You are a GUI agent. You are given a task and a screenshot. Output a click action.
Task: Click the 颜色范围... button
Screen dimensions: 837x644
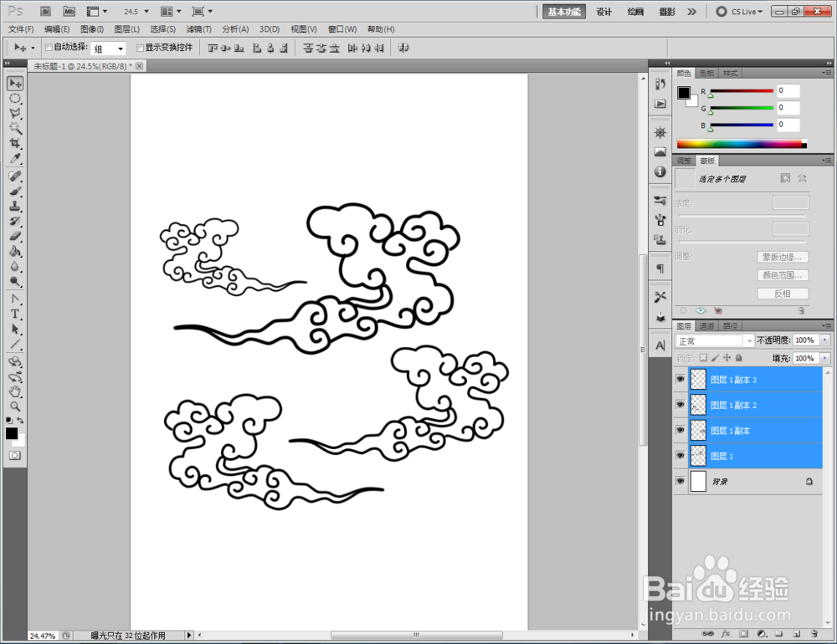[x=783, y=275]
